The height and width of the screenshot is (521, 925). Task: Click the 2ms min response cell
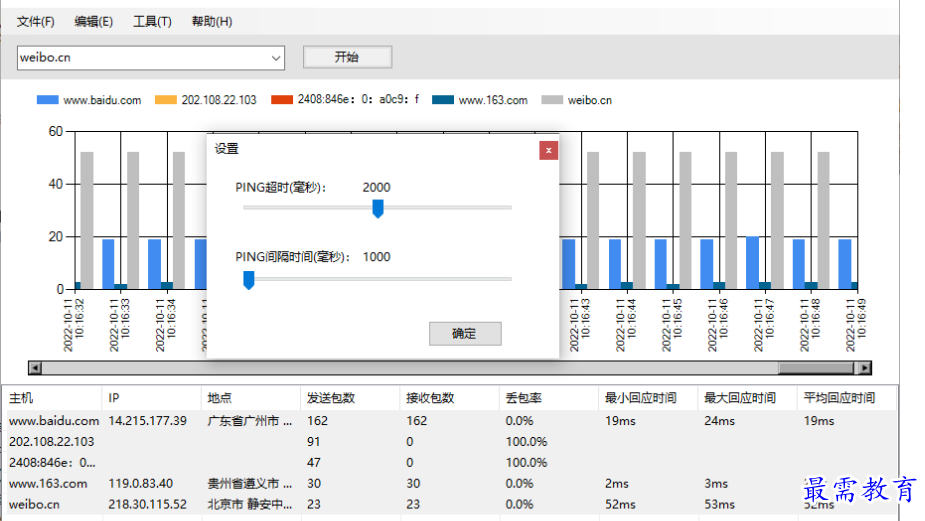click(616, 484)
